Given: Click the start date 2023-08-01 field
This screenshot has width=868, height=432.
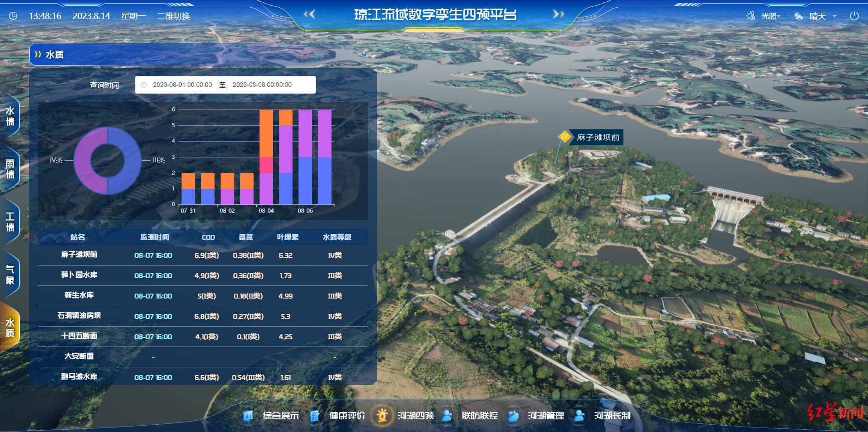Looking at the screenshot, I should point(182,85).
